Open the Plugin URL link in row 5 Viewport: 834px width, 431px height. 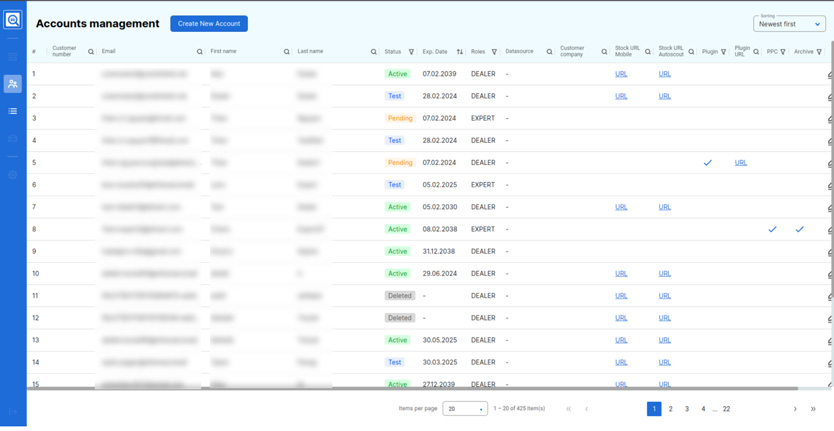point(741,163)
